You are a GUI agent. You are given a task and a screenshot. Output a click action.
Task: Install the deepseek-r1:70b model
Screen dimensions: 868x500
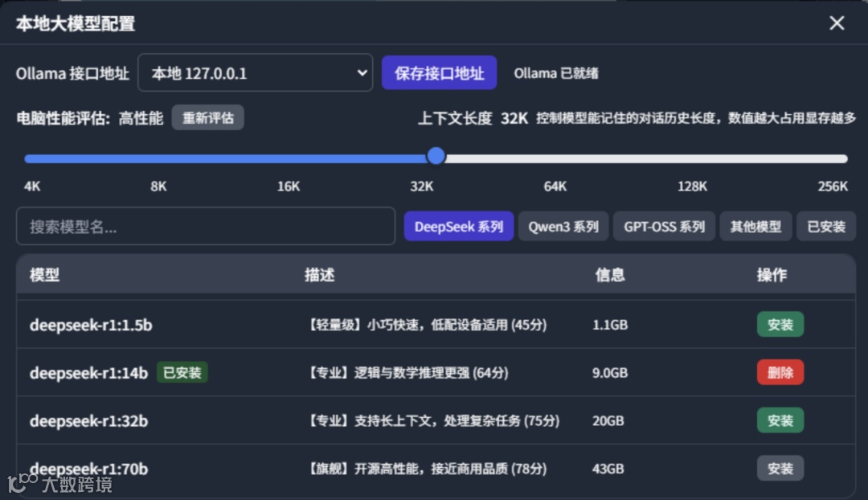pyautogui.click(x=780, y=469)
